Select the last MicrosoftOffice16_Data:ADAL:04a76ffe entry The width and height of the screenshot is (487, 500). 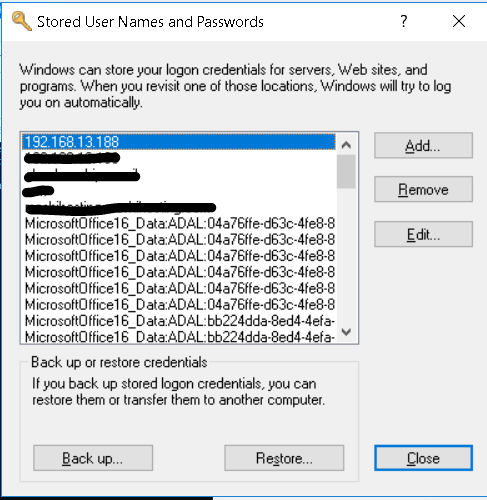179,305
